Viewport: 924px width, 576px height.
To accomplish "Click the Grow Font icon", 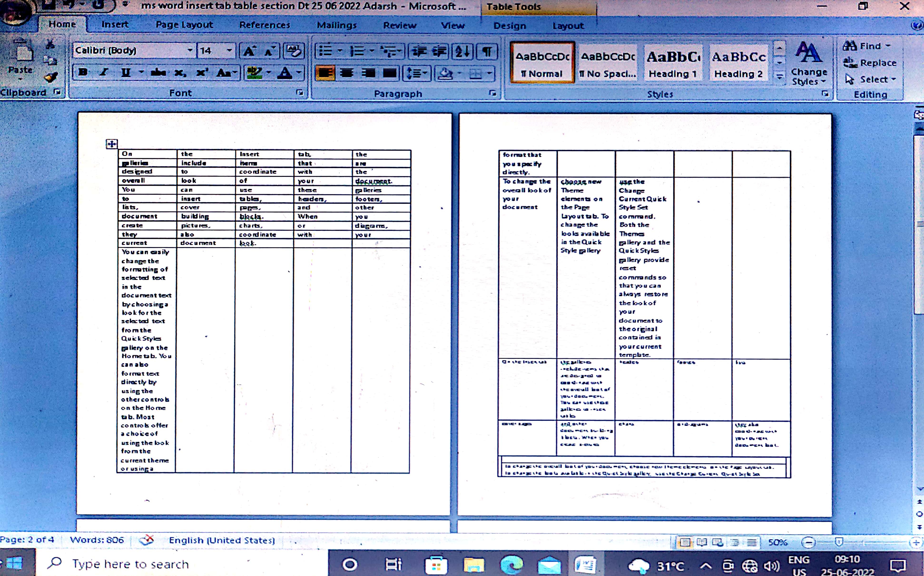I will point(249,51).
